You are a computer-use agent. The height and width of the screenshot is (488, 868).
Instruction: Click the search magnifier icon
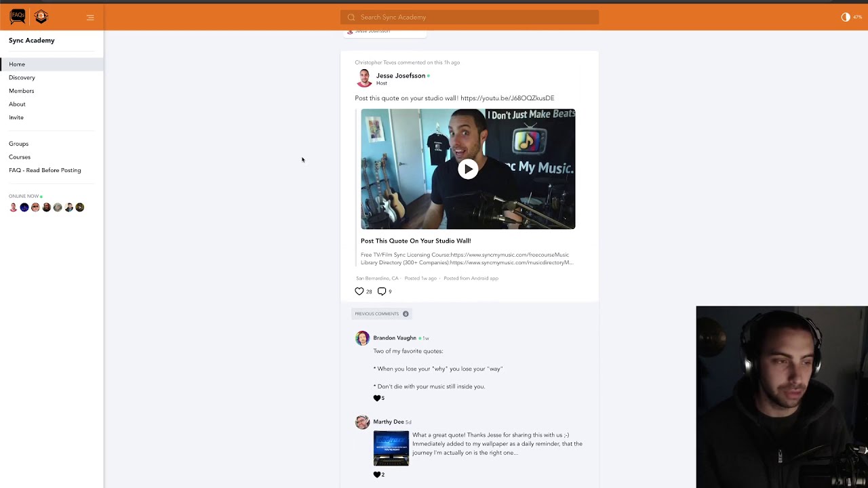pos(351,17)
